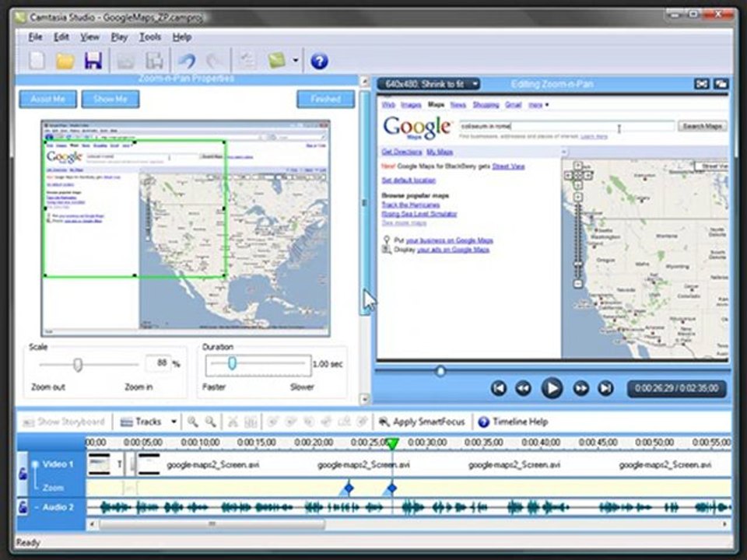Save the project with the floppy disk icon
The height and width of the screenshot is (560, 747).
(x=93, y=61)
